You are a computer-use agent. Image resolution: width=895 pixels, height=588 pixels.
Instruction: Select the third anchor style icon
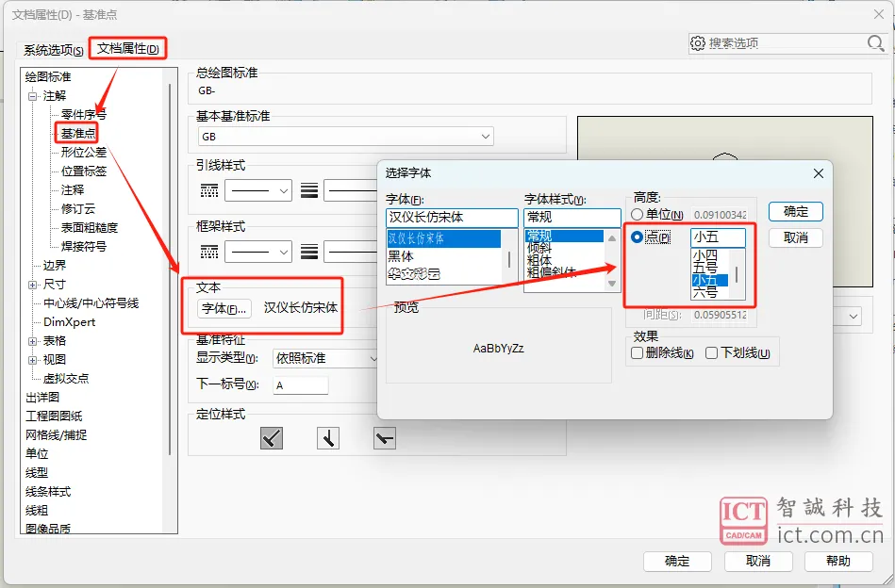point(385,438)
